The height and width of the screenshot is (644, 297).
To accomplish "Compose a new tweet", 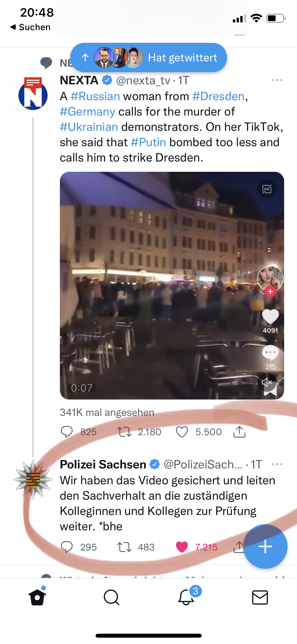I will tap(265, 546).
